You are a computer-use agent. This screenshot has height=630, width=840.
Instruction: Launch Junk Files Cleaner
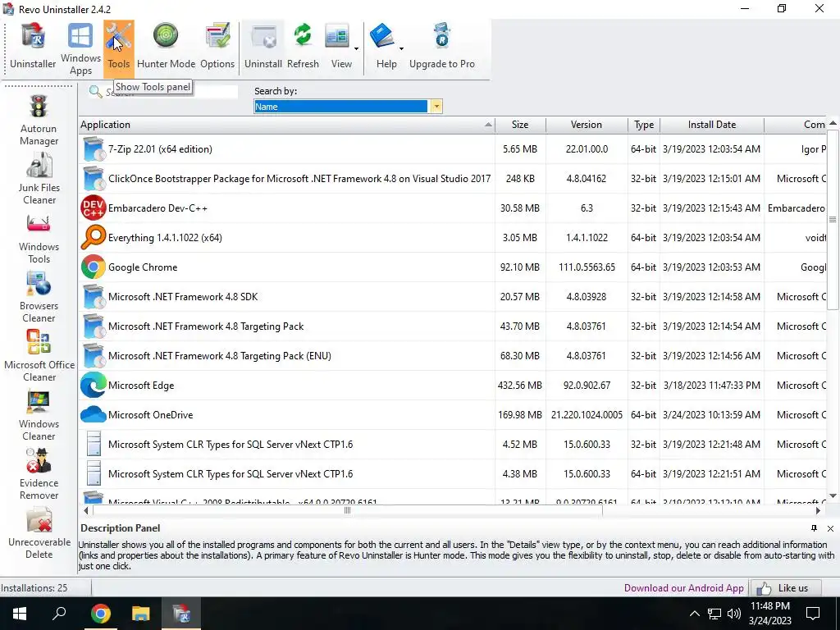pos(39,179)
